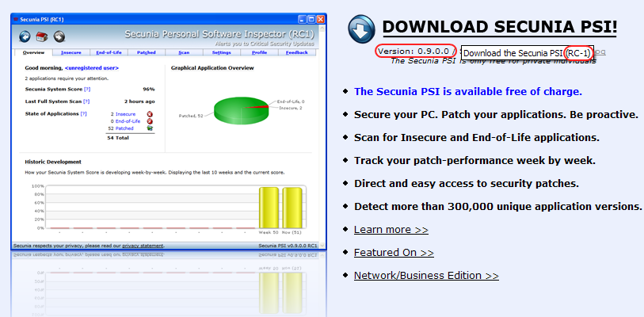Click the green Patched status icon
Image resolution: width=644 pixels, height=317 pixels.
click(x=150, y=128)
